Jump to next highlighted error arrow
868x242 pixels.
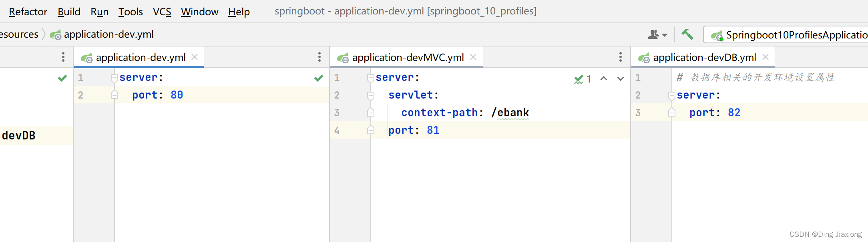point(620,79)
